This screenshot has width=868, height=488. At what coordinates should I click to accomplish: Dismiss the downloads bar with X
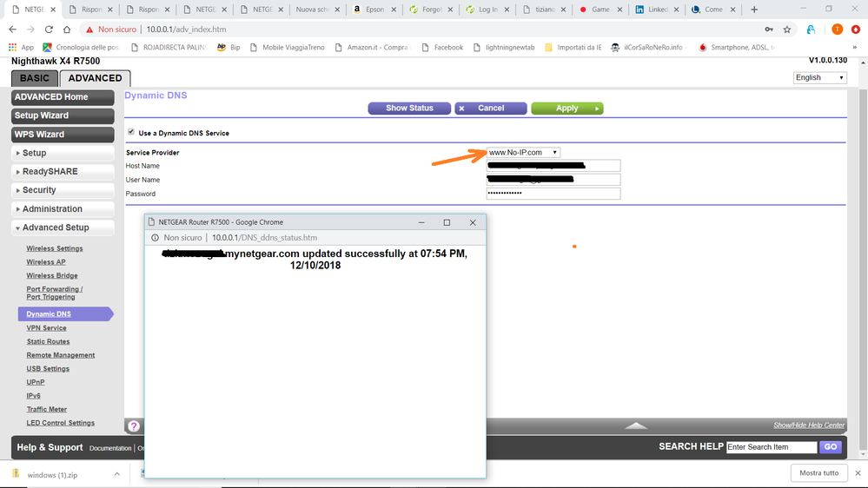[858, 473]
